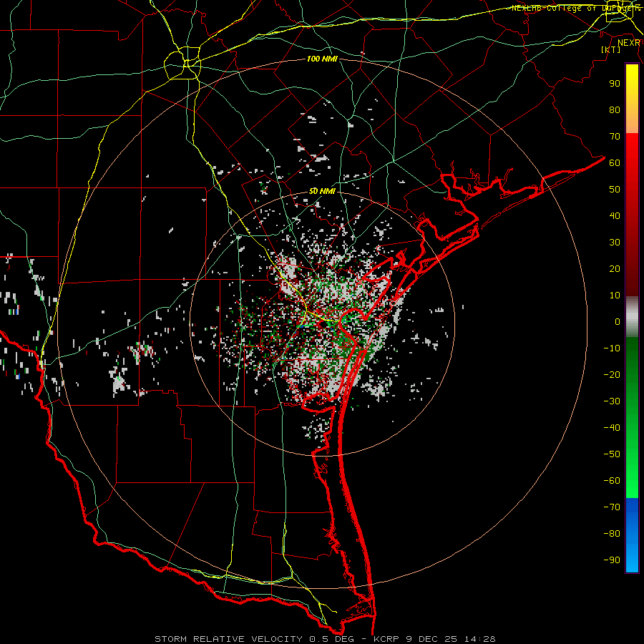Click the 40 value on the velocity scale
Screen dimensions: 644x644
tap(615, 216)
